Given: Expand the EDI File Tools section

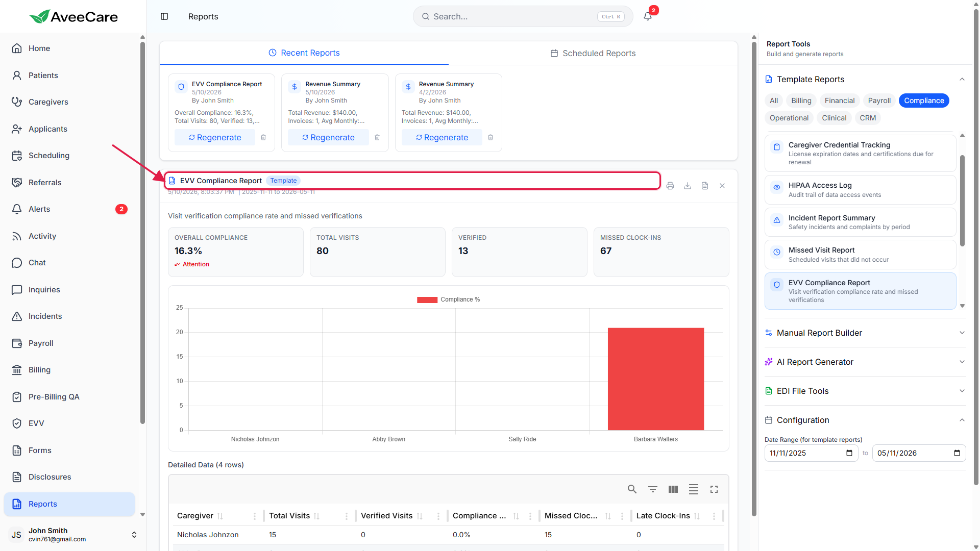Looking at the screenshot, I should [865, 391].
